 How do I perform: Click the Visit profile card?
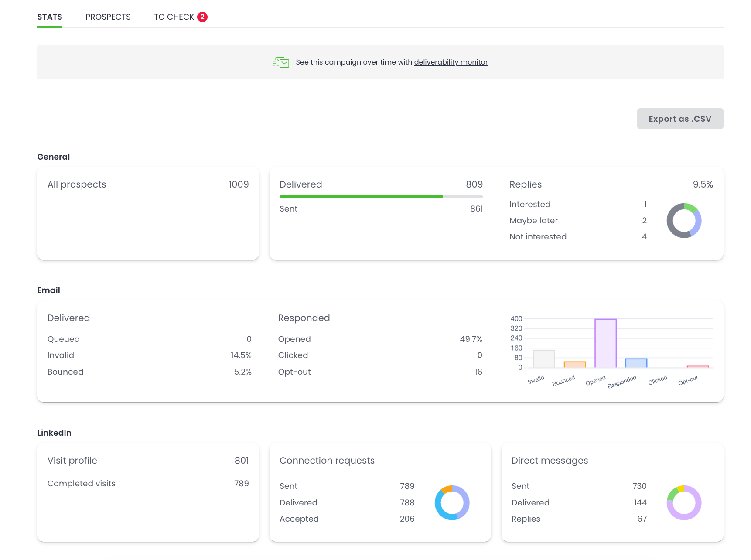pyautogui.click(x=148, y=492)
